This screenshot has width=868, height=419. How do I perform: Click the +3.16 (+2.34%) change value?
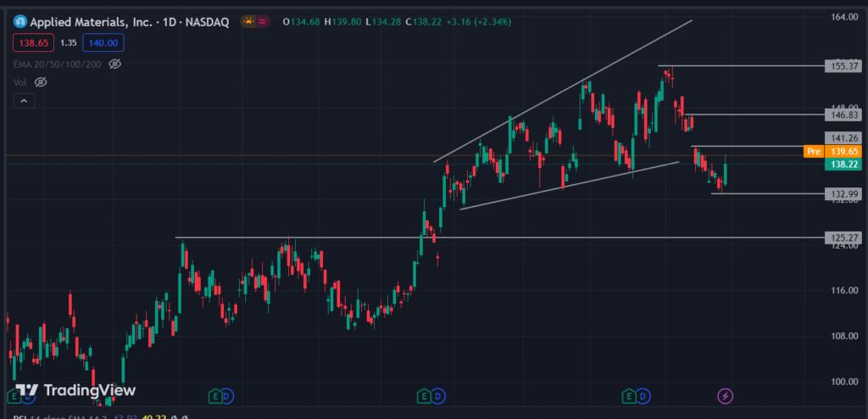pos(479,22)
